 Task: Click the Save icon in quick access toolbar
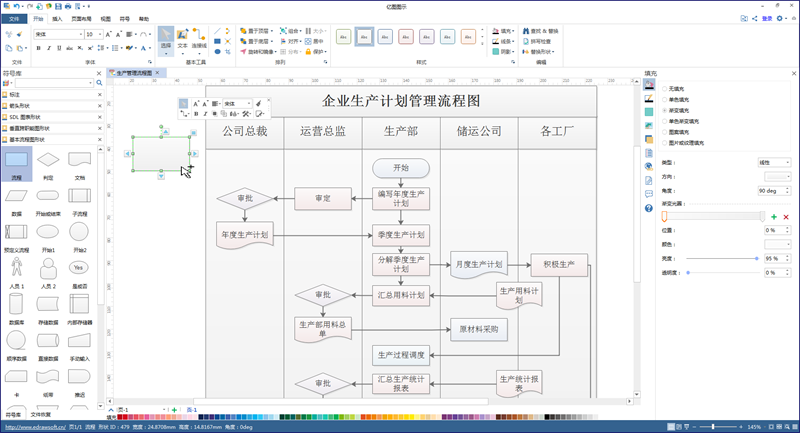pyautogui.click(x=58, y=6)
